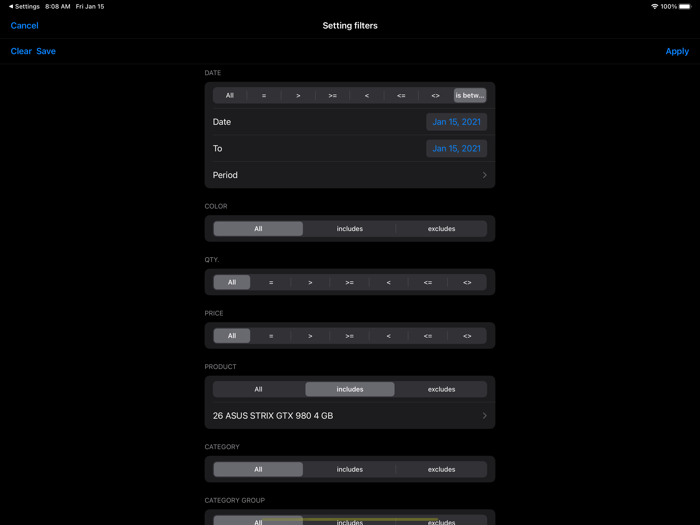Select 'is between' in Date filter
The height and width of the screenshot is (525, 700).
pyautogui.click(x=470, y=95)
